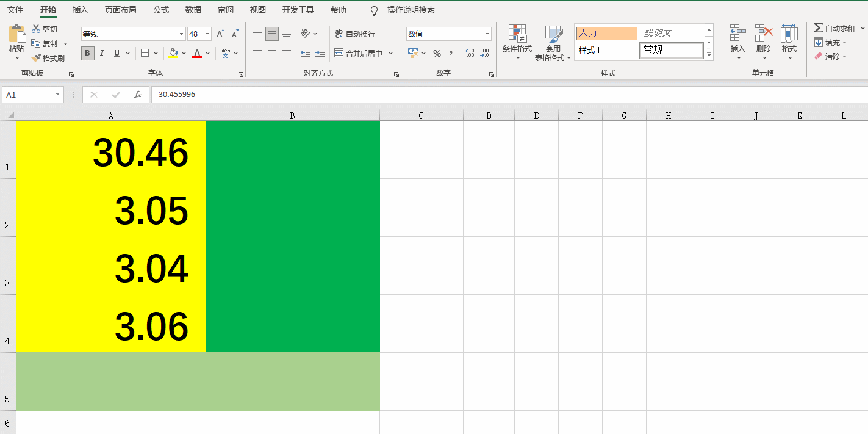Toggle middle vertical alignment

(x=272, y=34)
